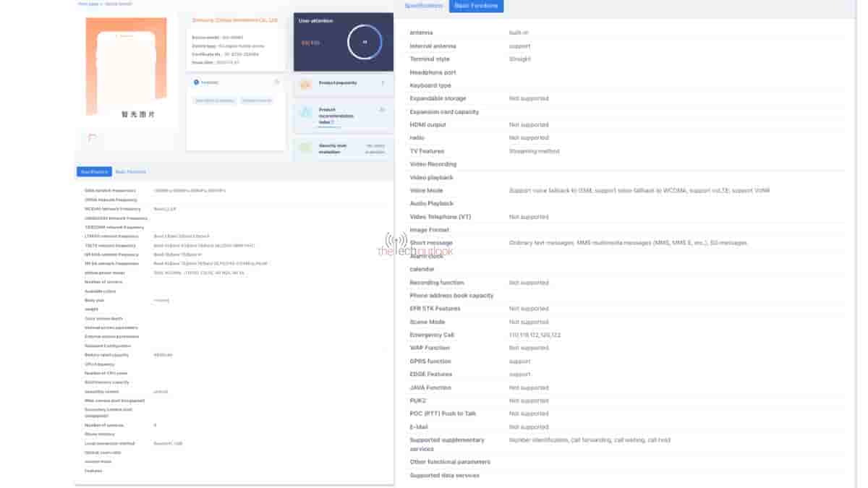Click the circular User attention gauge
Viewport: 868px width, 488px height.
click(365, 43)
